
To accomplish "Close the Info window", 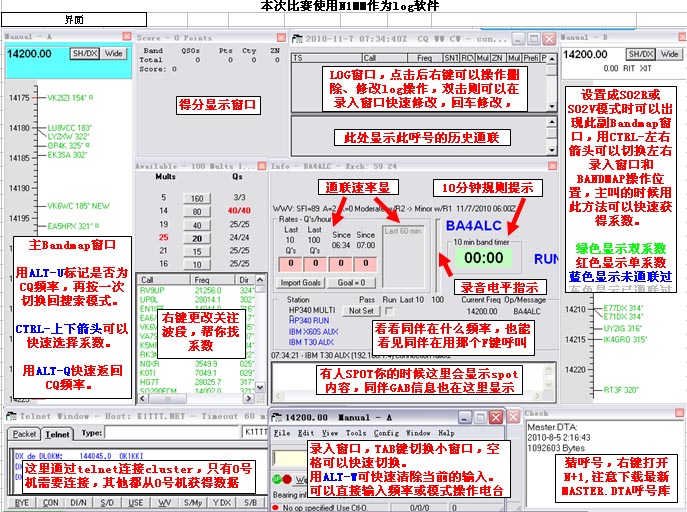I will click(x=552, y=166).
